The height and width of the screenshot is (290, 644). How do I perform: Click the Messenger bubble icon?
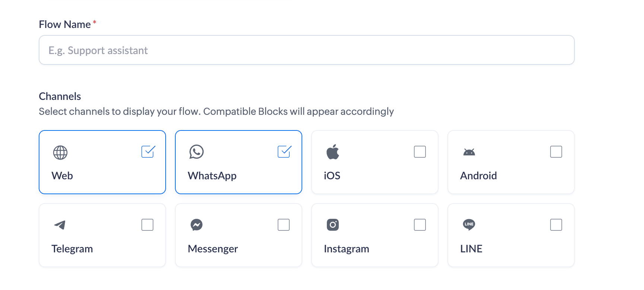pos(197,225)
